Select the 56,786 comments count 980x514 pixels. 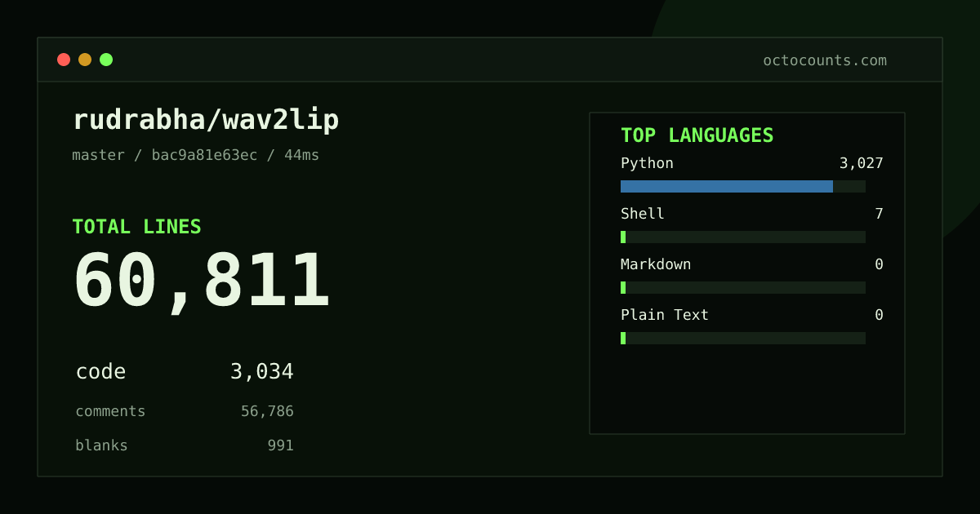267,411
